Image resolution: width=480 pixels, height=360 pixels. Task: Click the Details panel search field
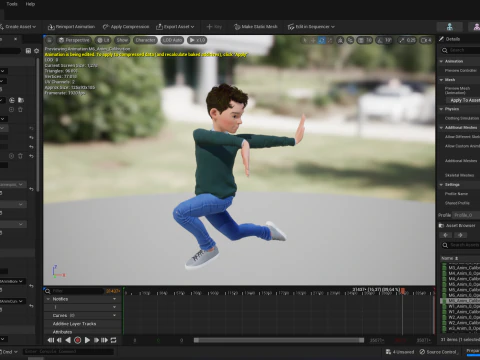pos(461,50)
